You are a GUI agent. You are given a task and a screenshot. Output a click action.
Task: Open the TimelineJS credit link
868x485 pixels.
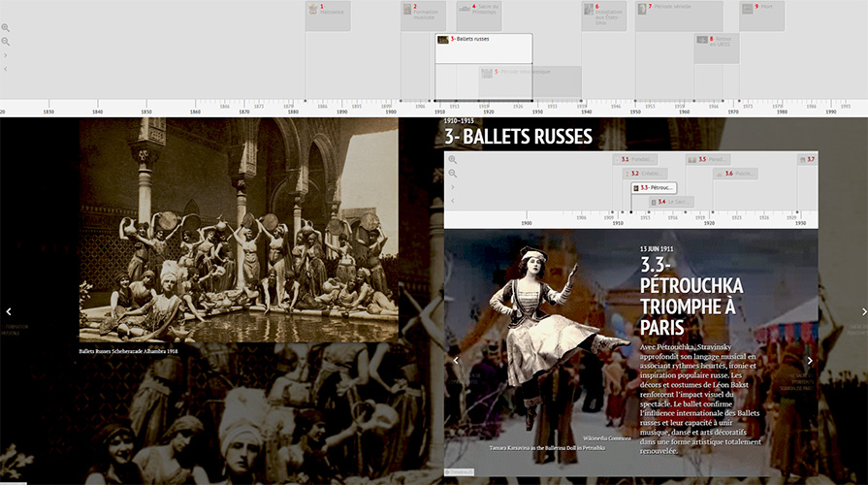(460, 472)
